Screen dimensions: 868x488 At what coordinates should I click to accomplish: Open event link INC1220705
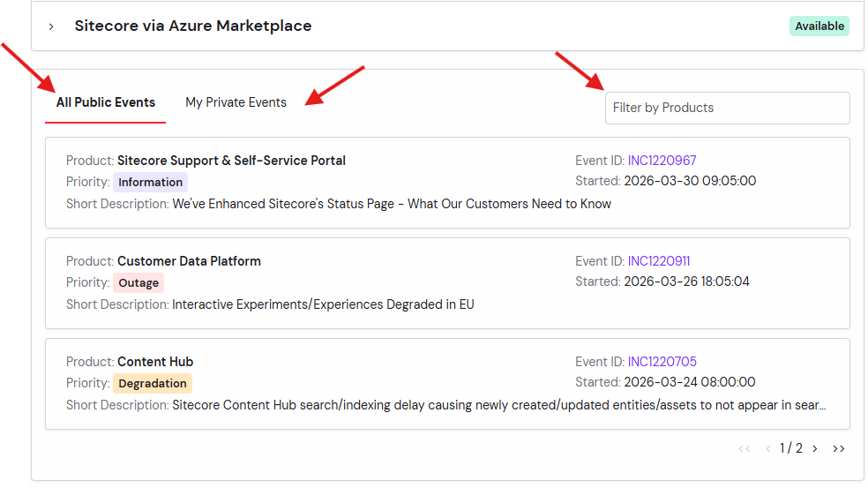click(662, 362)
